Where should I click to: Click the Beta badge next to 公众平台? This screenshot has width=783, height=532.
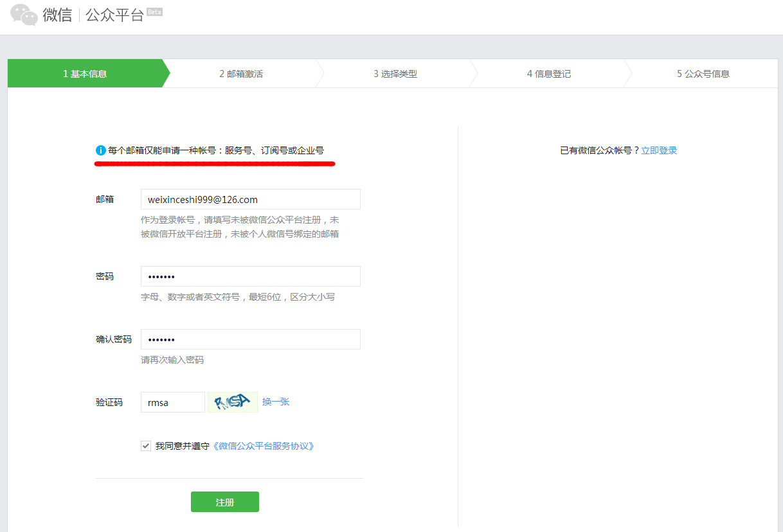pos(154,12)
